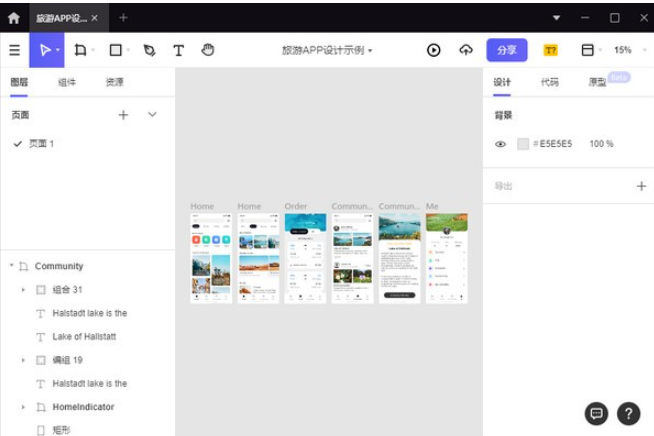Image resolution: width=654 pixels, height=436 pixels.
Task: Switch to the 设计 design tab
Action: click(502, 82)
